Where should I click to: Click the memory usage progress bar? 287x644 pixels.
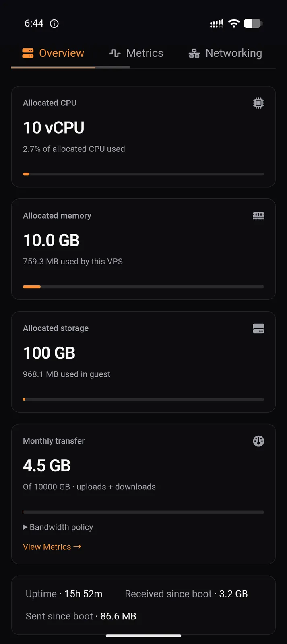[143, 287]
